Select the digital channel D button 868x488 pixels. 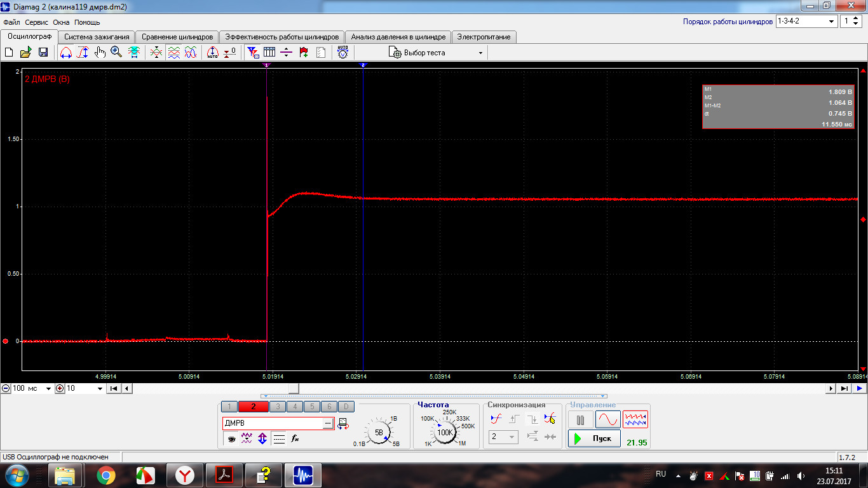click(x=346, y=407)
